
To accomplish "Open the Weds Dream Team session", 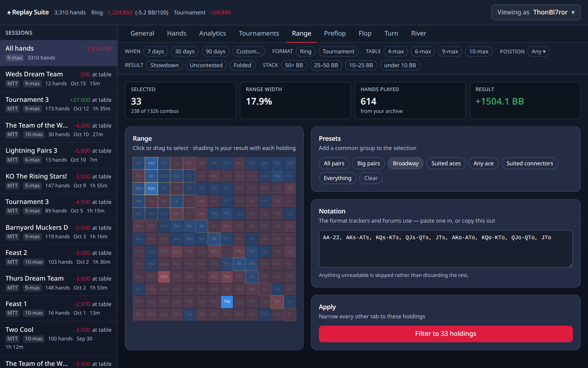I will coord(58,79).
